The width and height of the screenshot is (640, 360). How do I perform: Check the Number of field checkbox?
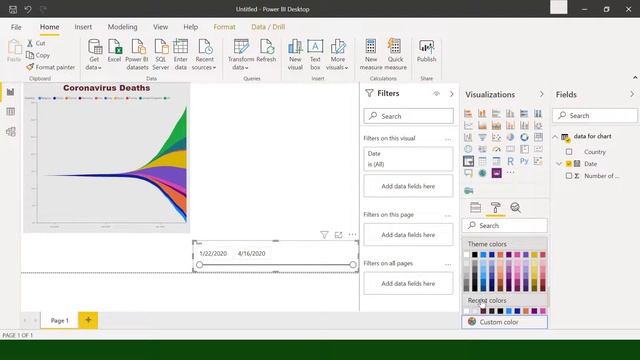point(569,176)
